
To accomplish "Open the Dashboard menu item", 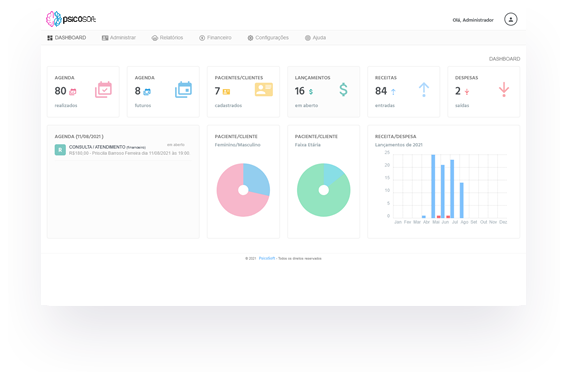I will tap(67, 38).
